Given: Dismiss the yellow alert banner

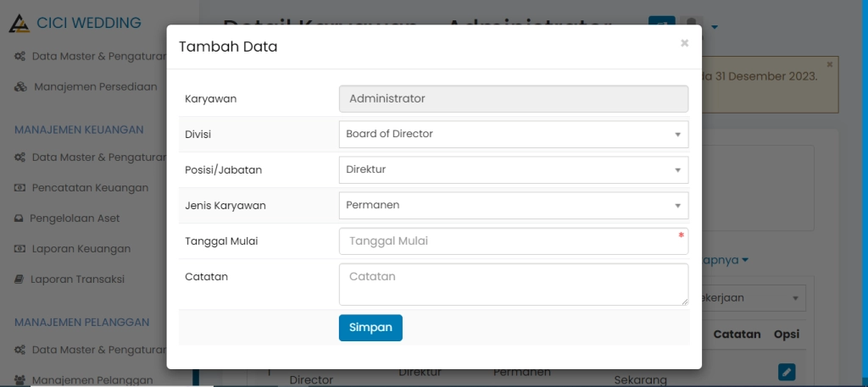Looking at the screenshot, I should pos(830,64).
